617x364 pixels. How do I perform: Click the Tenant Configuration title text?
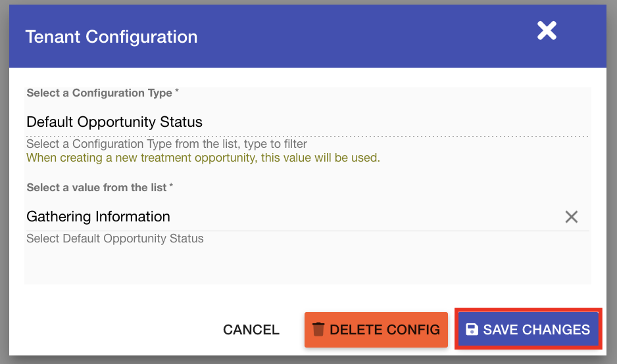[x=111, y=37]
